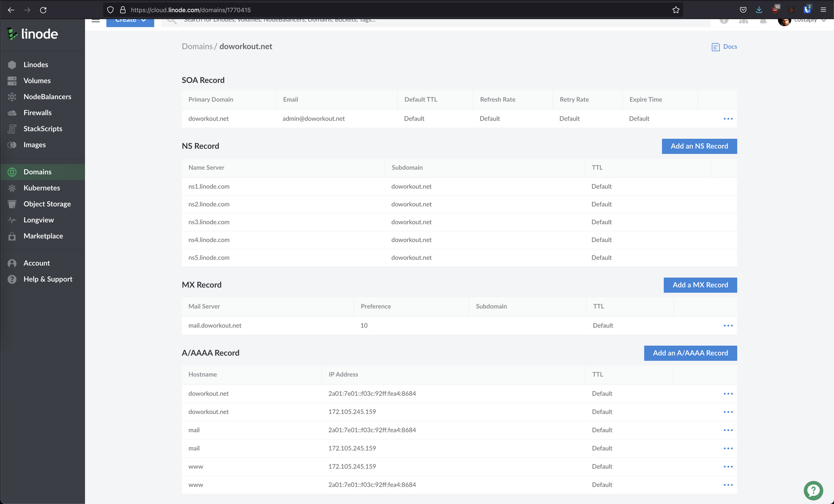This screenshot has width=834, height=504.
Task: Click the Marketplace bag icon
Action: pos(12,236)
